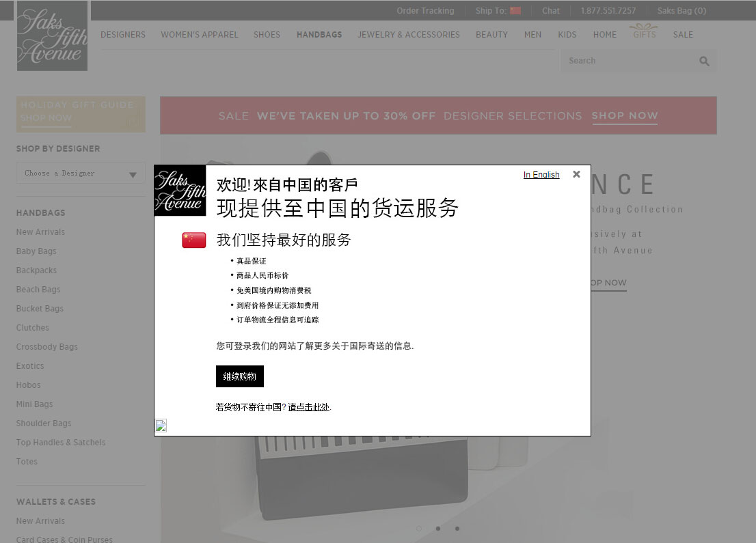
Task: Open Gifts menu with bow icon
Action: pyautogui.click(x=644, y=31)
